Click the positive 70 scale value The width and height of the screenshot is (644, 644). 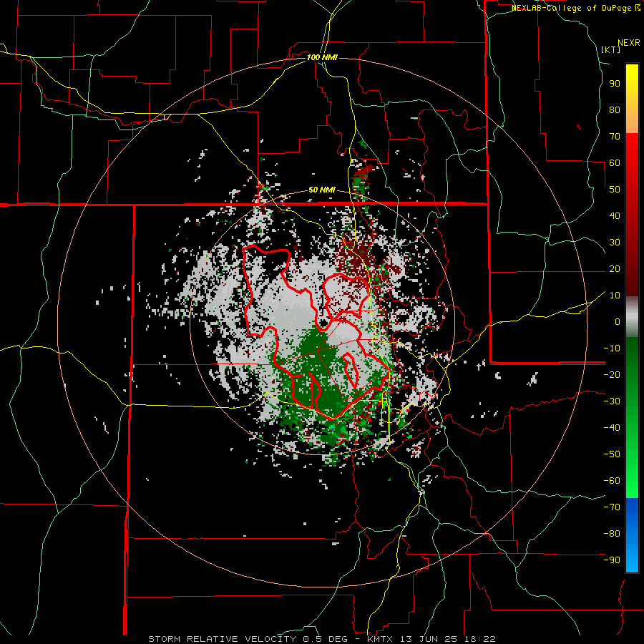pyautogui.click(x=615, y=137)
